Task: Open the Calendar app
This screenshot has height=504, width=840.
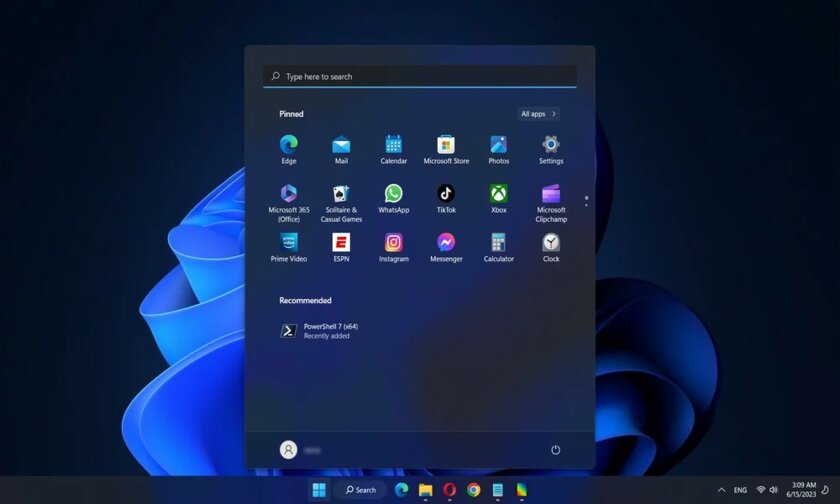Action: [394, 149]
